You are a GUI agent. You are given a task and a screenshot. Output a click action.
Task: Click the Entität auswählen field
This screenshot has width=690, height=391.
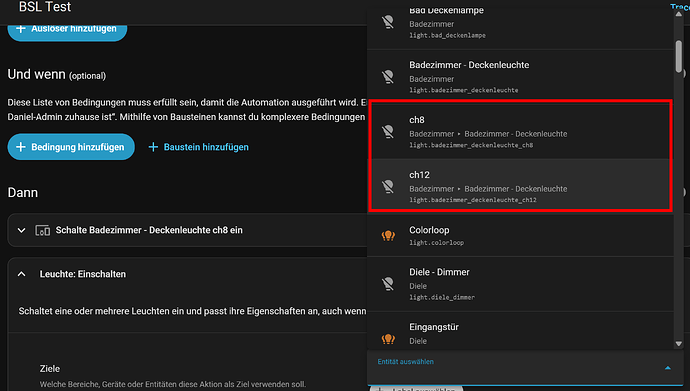525,368
